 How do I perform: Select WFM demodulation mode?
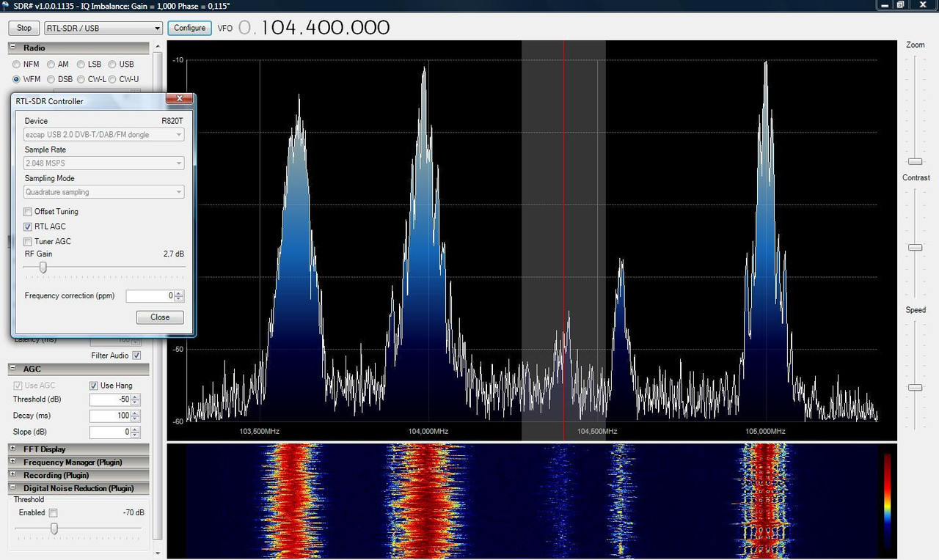(x=16, y=79)
